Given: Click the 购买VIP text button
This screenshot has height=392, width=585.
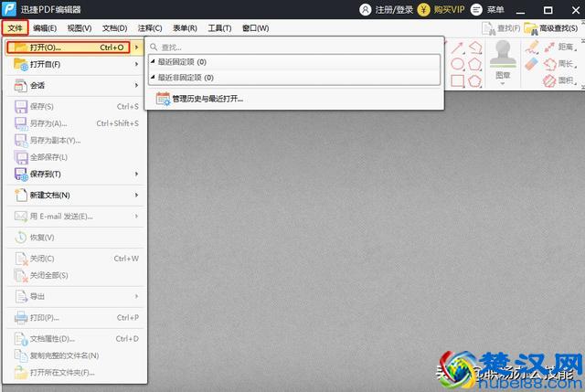Looking at the screenshot, I should (449, 9).
